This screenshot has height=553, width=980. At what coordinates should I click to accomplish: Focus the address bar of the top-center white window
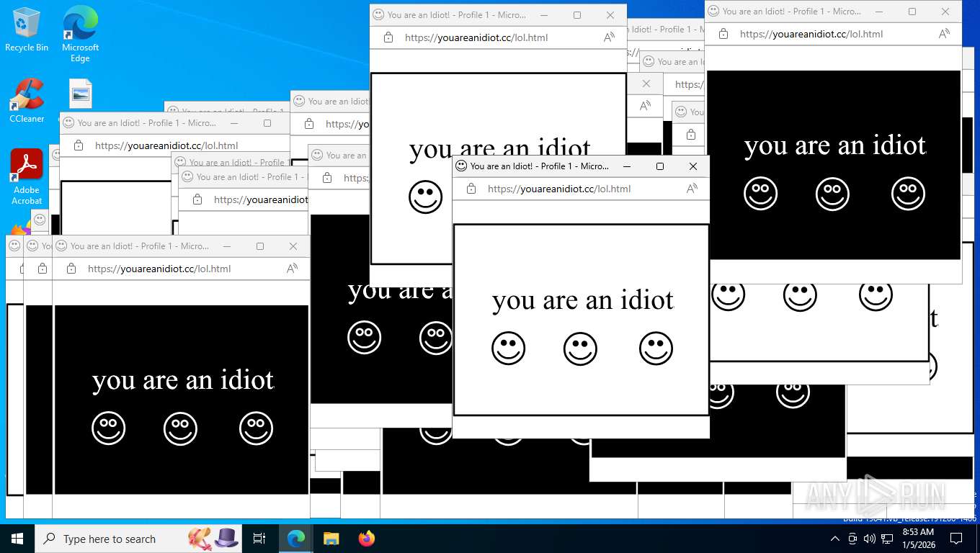[476, 37]
